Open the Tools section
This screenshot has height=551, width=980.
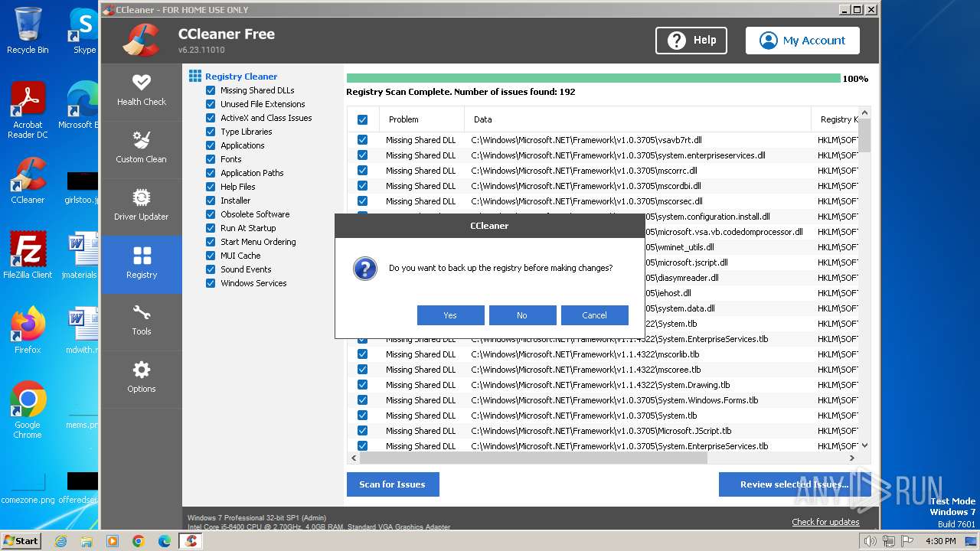coord(142,321)
